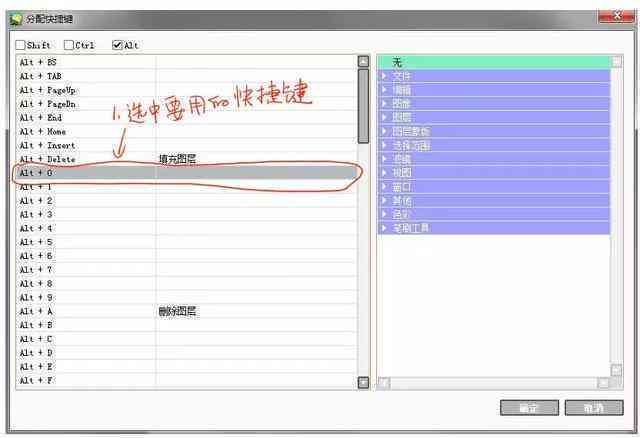Click command tree vertical scrollbar down arrow
Image resolution: width=640 pixels, height=438 pixels.
(616, 370)
